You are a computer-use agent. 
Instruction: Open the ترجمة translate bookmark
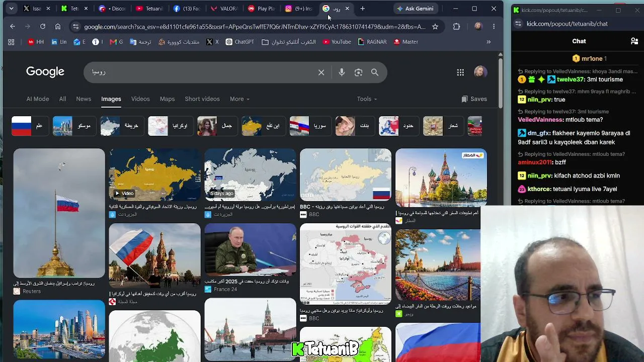tap(140, 42)
